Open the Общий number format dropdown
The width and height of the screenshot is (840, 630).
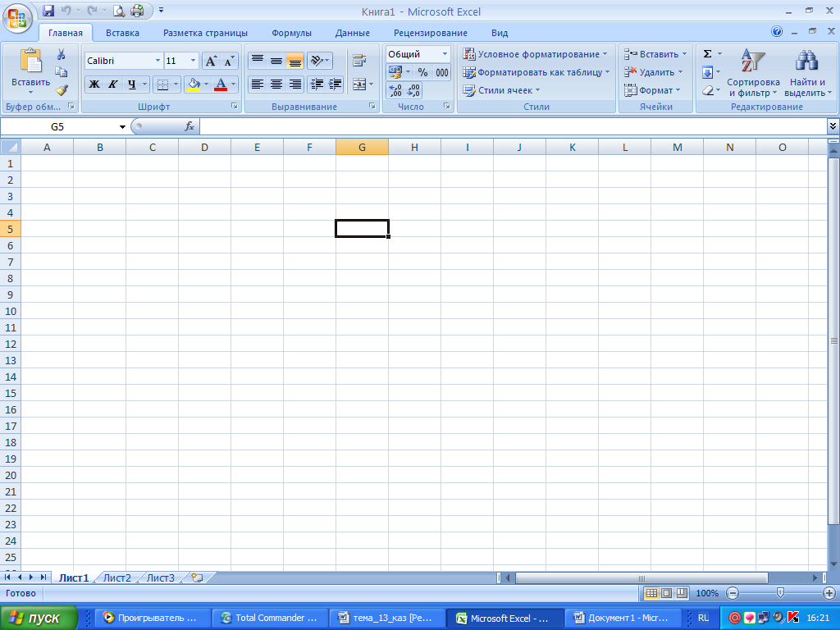point(445,54)
